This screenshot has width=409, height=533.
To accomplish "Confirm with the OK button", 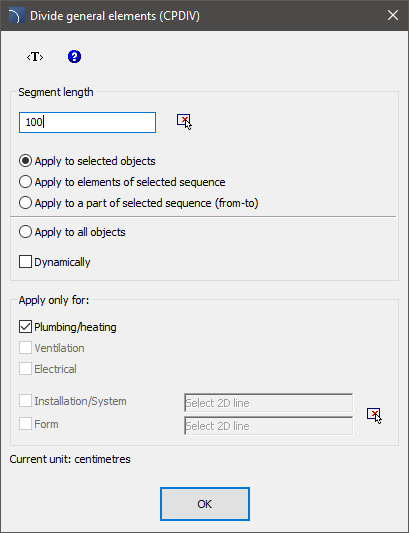I will (x=205, y=504).
